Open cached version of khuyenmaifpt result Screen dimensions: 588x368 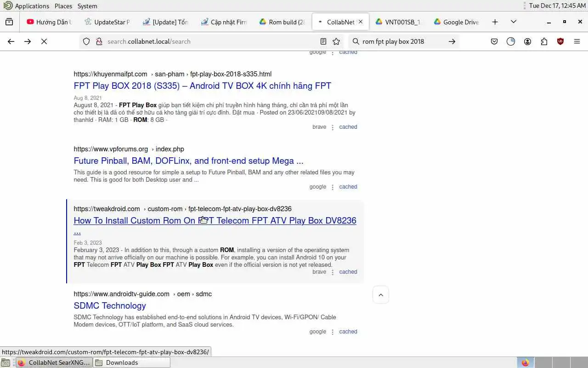pos(348,127)
